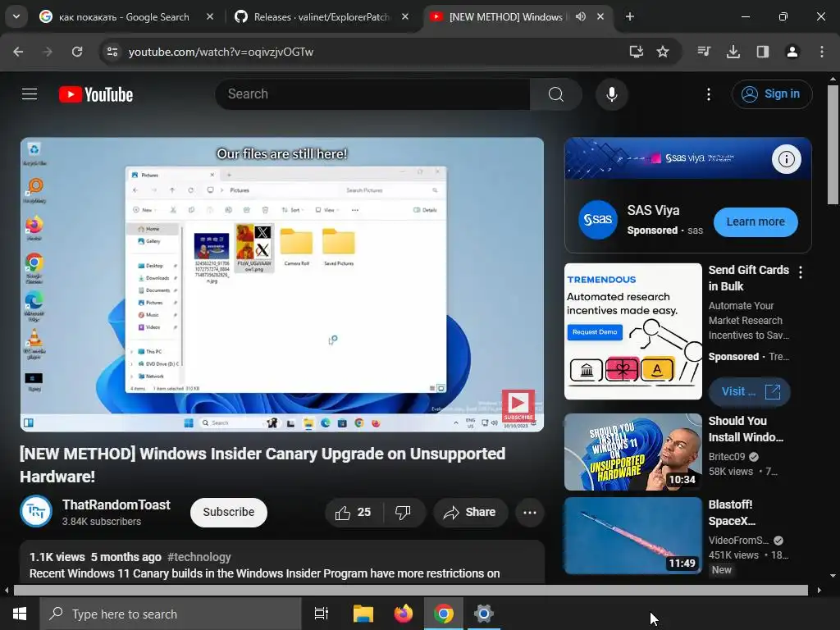Open the Blastoff SpaceX video thumbnail

pyautogui.click(x=632, y=536)
